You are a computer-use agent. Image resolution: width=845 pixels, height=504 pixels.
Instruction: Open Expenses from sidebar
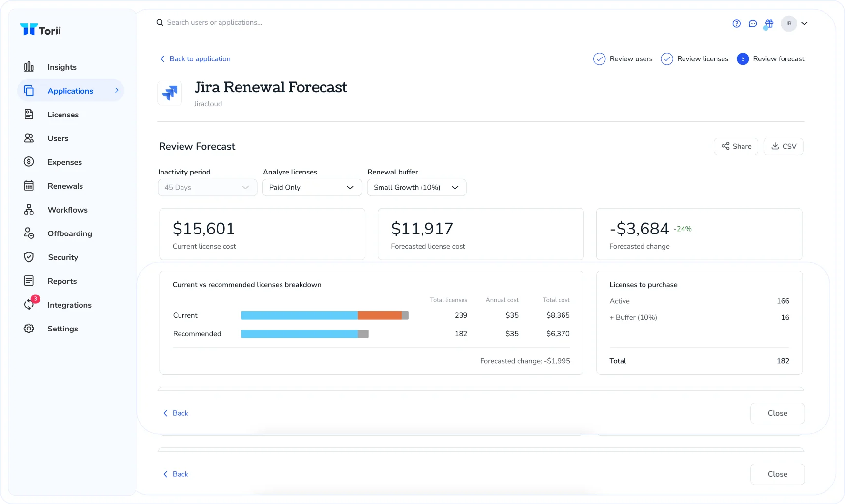click(x=64, y=162)
